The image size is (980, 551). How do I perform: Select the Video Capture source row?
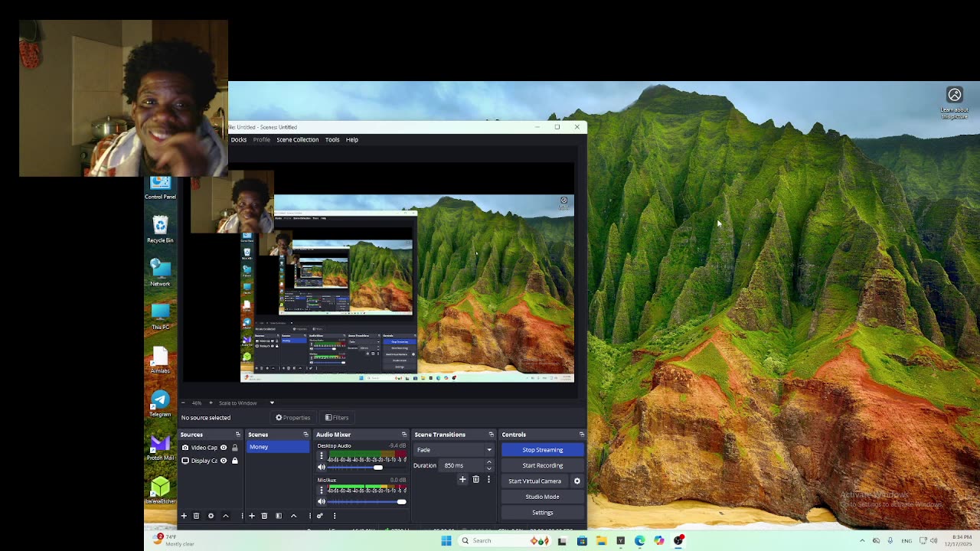point(211,448)
